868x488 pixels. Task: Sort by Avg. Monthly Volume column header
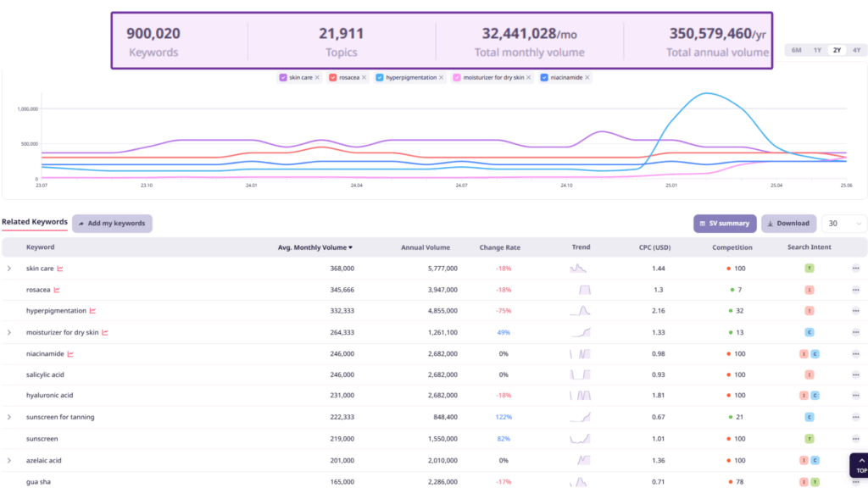click(x=315, y=247)
